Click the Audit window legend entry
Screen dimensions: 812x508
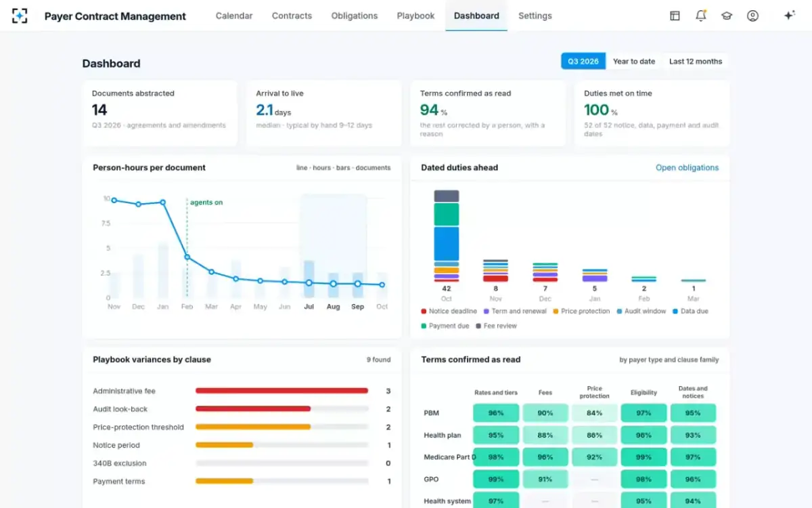tap(640, 311)
